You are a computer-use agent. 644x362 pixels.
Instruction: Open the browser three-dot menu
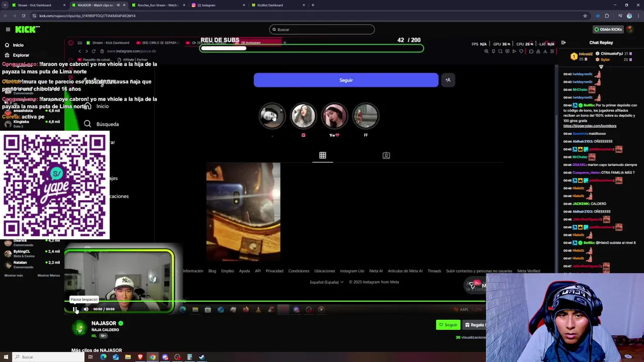(638, 16)
